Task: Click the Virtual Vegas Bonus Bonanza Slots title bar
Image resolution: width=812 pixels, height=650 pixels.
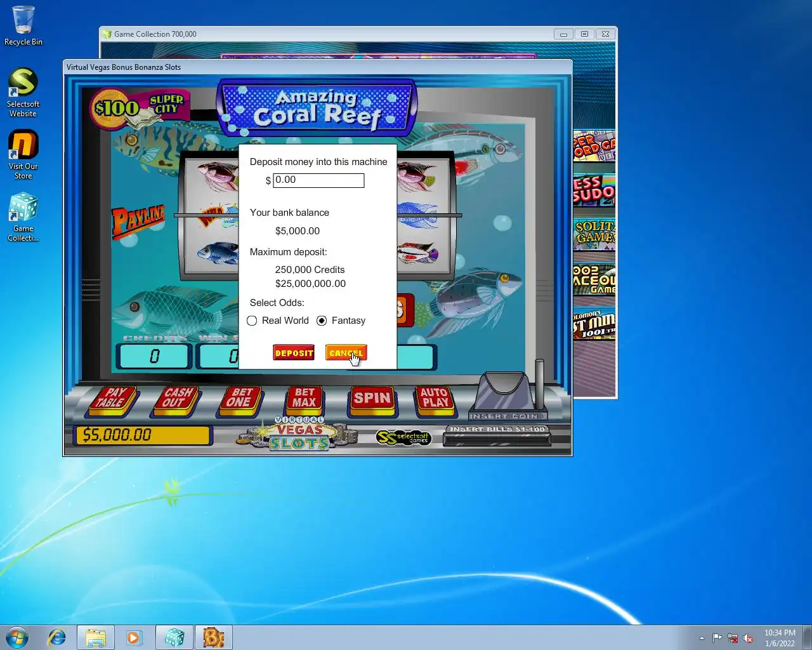Action: pyautogui.click(x=317, y=67)
